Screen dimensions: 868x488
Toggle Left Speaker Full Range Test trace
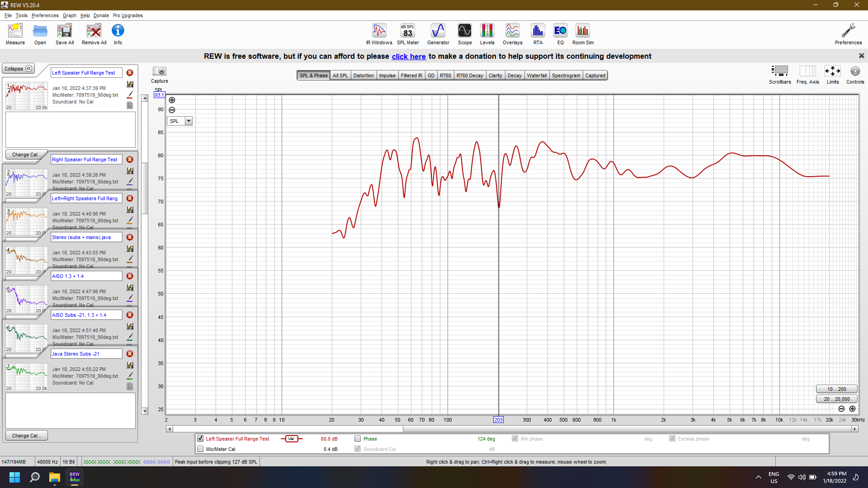click(200, 438)
